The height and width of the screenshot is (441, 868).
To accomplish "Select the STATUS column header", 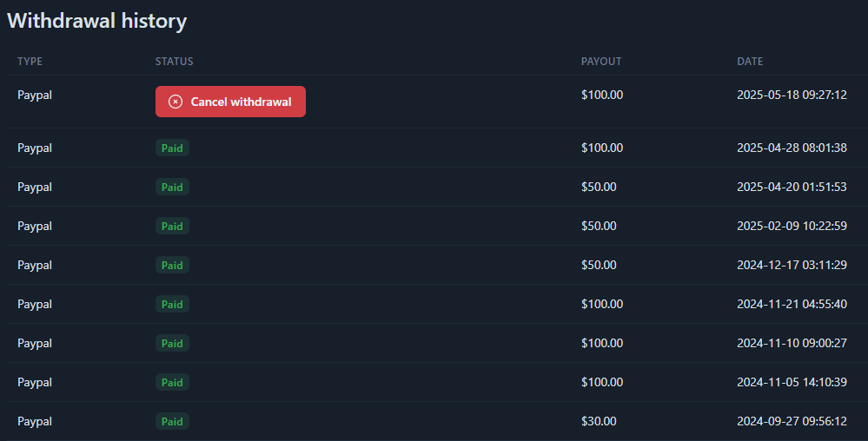I will pyautogui.click(x=175, y=62).
